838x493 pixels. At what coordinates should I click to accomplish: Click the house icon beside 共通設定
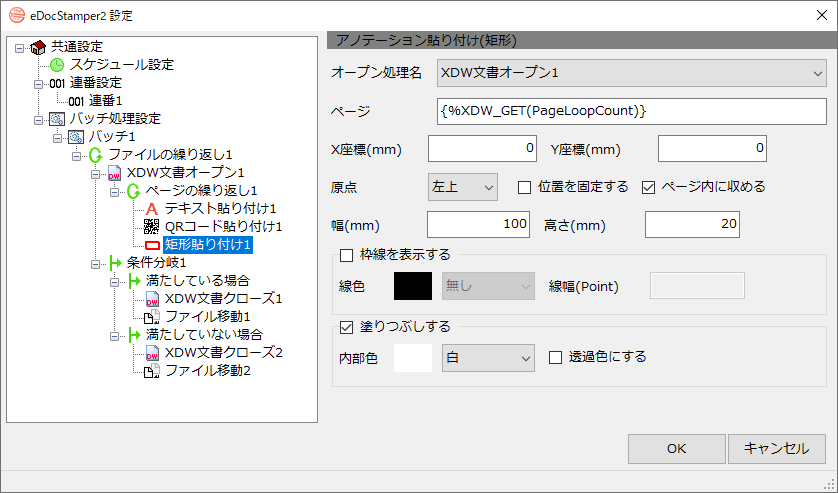pyautogui.click(x=38, y=48)
